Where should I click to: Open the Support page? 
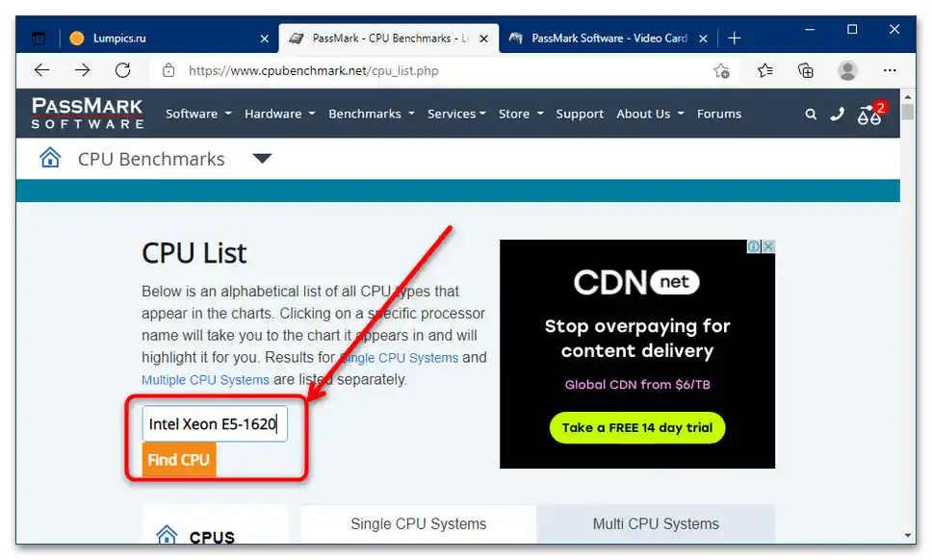580,114
